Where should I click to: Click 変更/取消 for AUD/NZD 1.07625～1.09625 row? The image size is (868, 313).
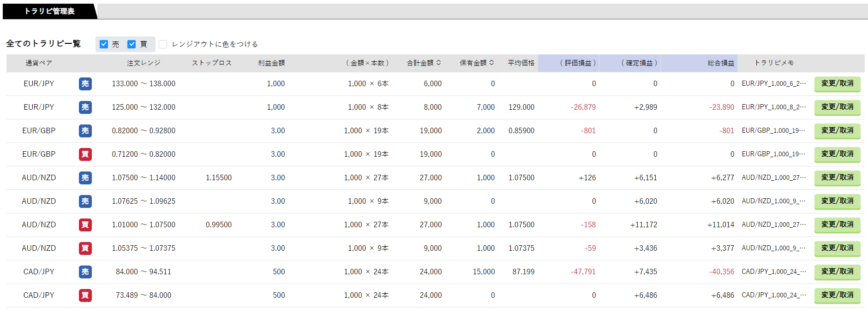click(x=837, y=201)
